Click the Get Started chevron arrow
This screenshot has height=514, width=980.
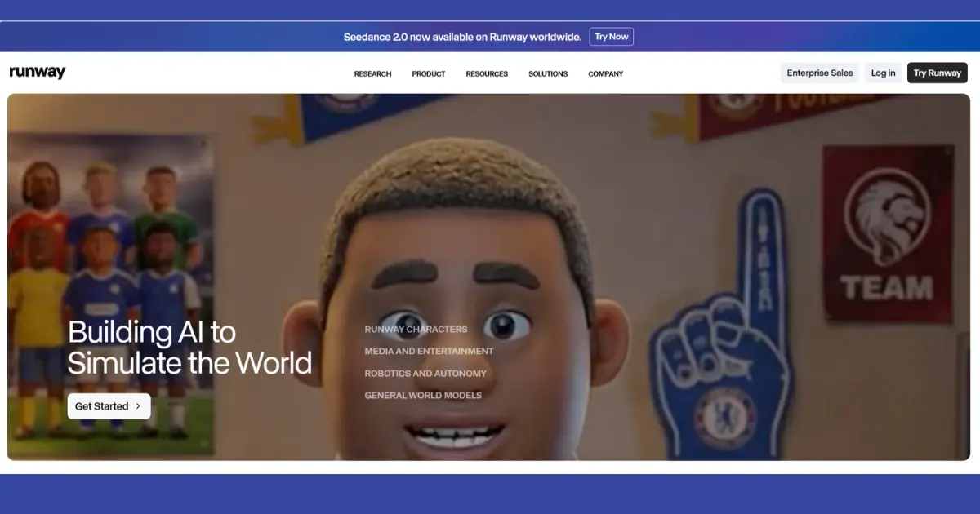pos(138,406)
